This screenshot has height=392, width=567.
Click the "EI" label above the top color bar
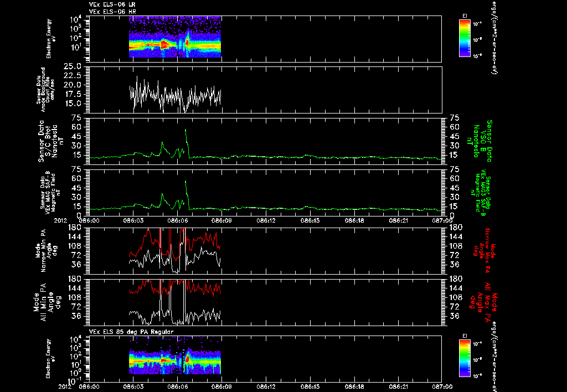pos(465,16)
